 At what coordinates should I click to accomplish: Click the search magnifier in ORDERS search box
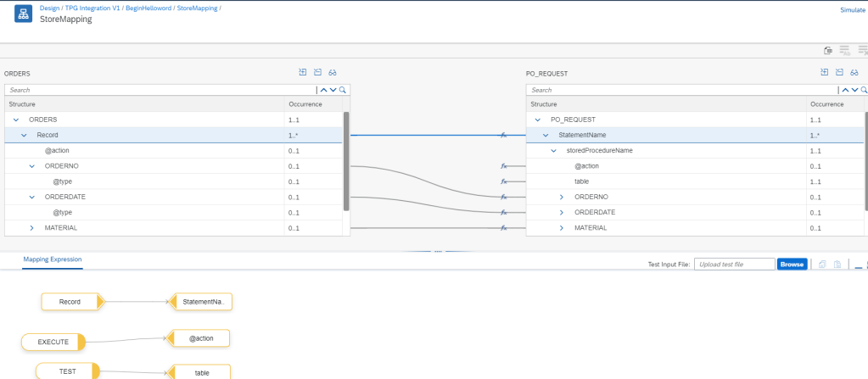click(x=343, y=90)
